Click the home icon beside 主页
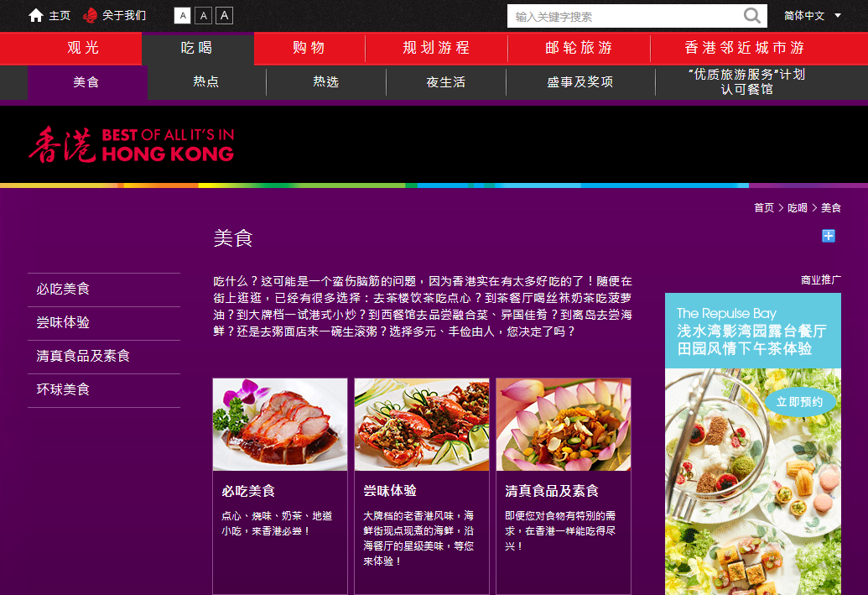 coord(36,16)
